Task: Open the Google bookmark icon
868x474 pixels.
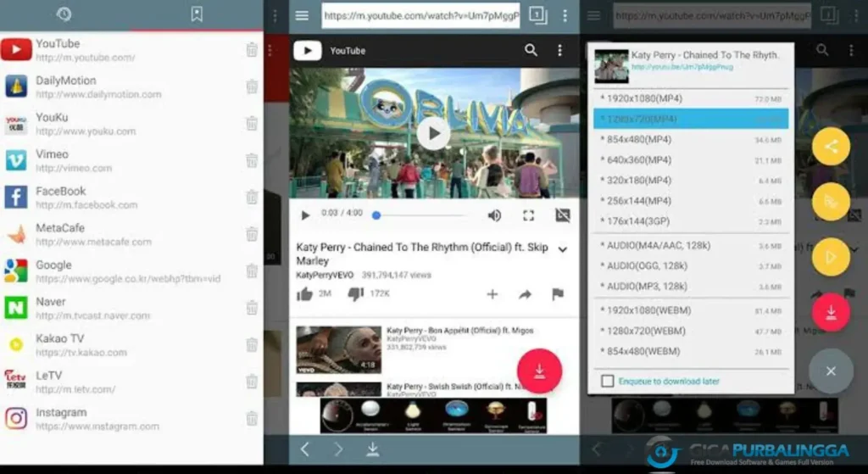Action: 16,270
